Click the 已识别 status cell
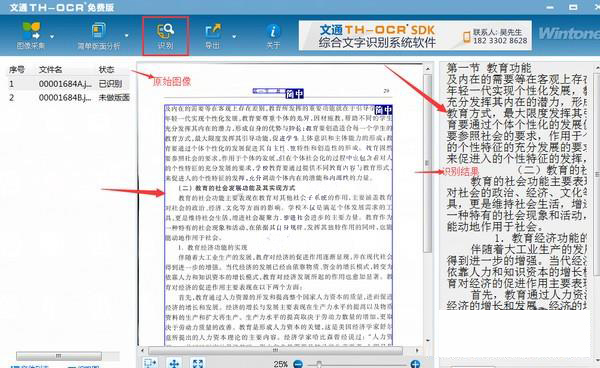 111,84
